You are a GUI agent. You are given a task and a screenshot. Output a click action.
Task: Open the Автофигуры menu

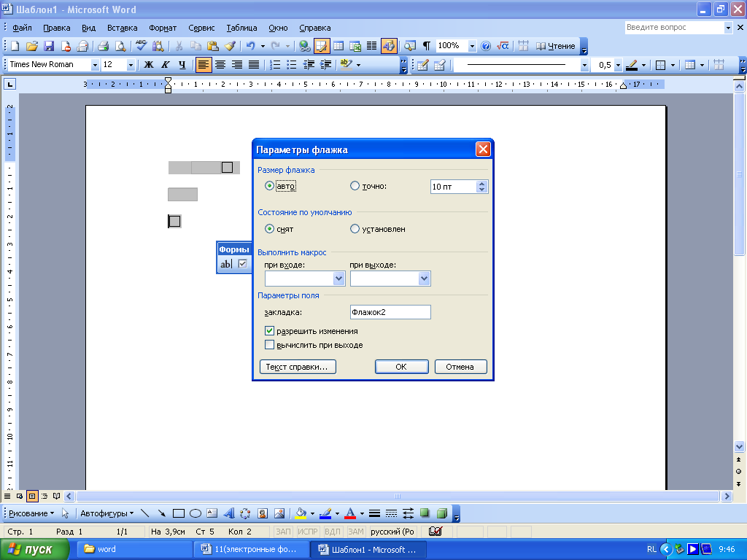107,513
